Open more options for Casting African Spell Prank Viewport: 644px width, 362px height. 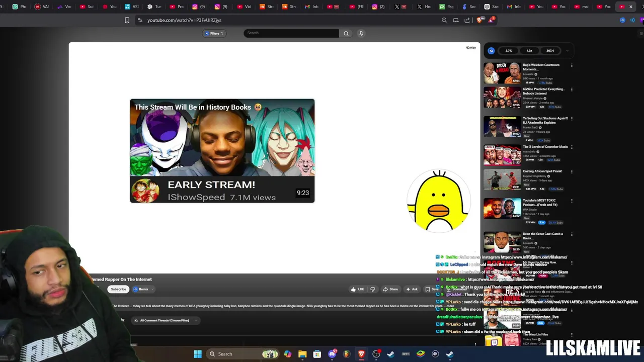tap(572, 171)
